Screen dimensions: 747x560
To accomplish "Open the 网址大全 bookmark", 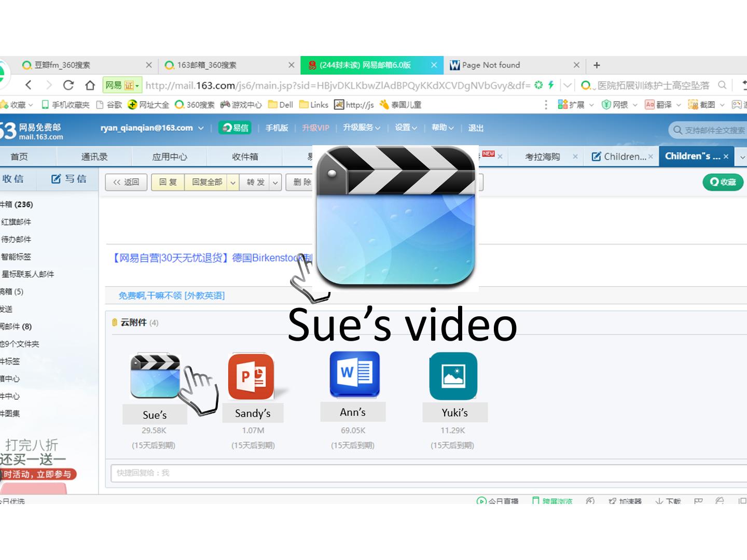I will (148, 105).
